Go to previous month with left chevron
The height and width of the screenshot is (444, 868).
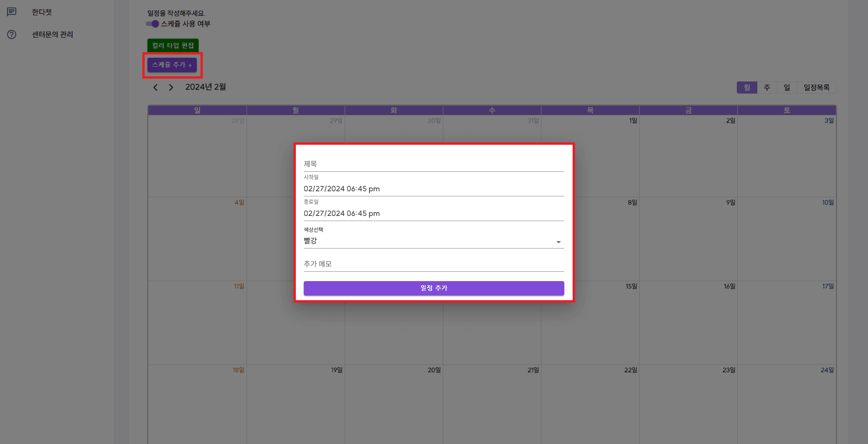pos(155,87)
